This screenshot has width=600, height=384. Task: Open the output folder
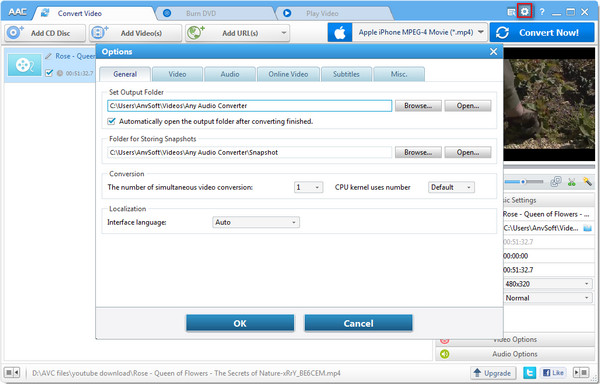[468, 106]
